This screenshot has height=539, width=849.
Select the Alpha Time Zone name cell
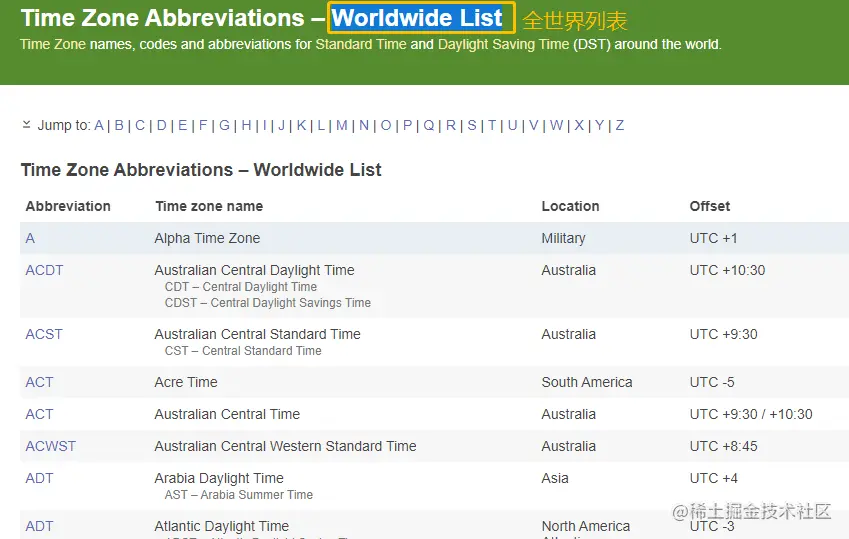click(x=207, y=238)
